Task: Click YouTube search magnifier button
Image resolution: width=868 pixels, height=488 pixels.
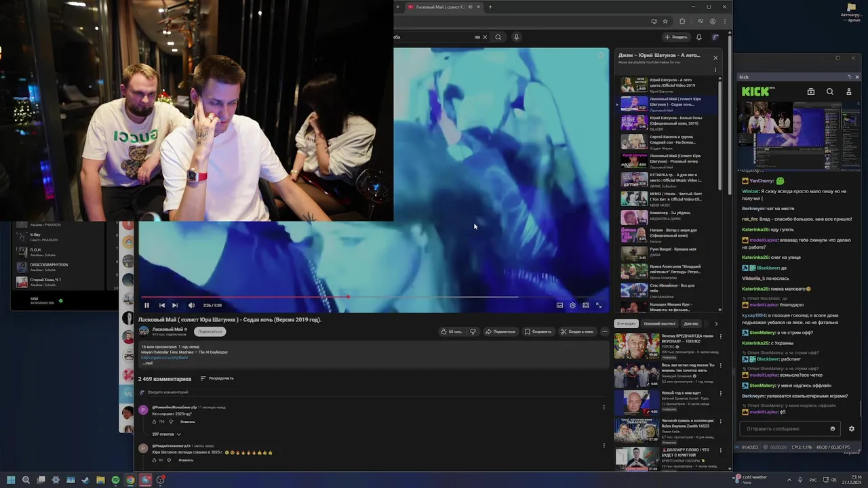Action: (498, 37)
